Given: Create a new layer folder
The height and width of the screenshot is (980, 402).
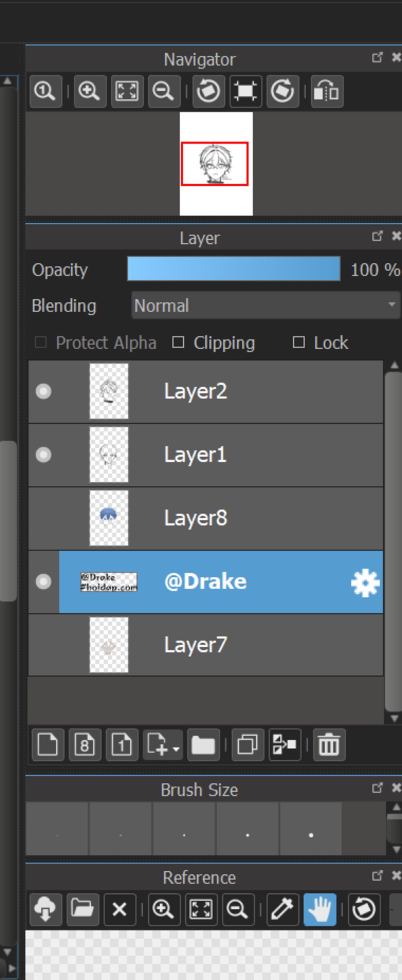Looking at the screenshot, I should [203, 745].
